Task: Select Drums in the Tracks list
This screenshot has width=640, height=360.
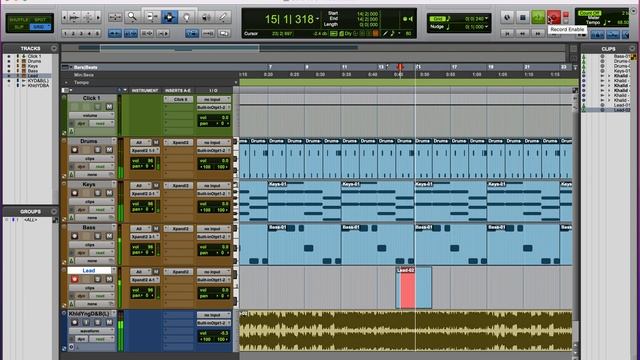Action: pos(34,61)
